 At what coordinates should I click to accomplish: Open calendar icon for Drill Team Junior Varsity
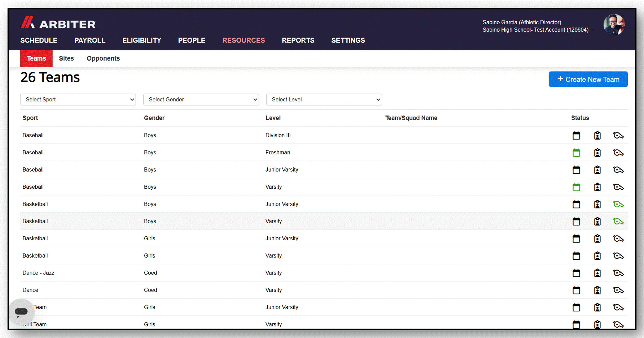pyautogui.click(x=576, y=307)
